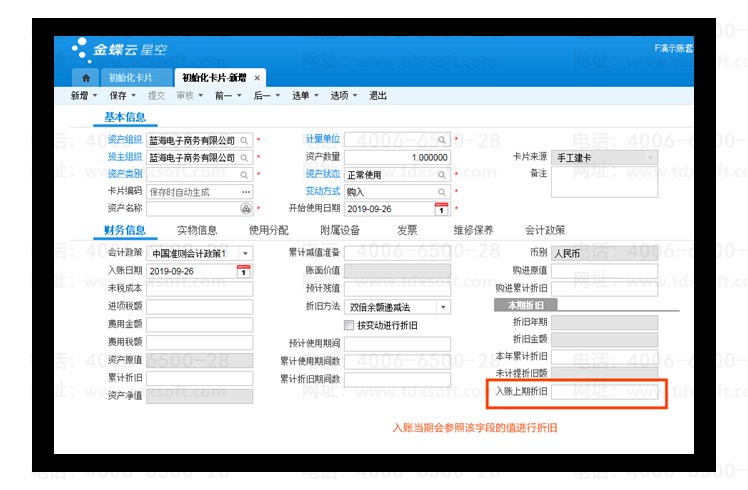The height and width of the screenshot is (490, 748).
Task: Click the search icon in 变动方式 field
Action: pyautogui.click(x=442, y=191)
